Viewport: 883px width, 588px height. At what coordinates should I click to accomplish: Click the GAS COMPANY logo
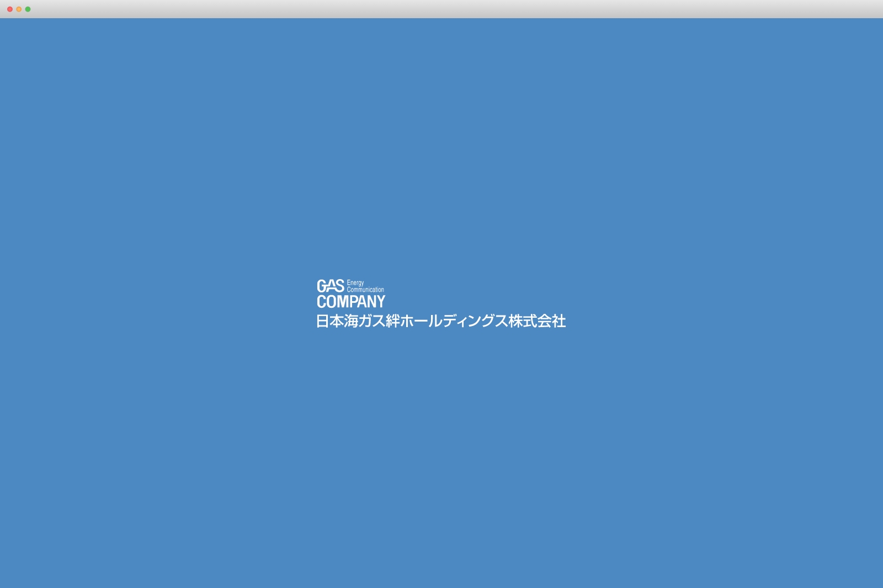(351, 293)
